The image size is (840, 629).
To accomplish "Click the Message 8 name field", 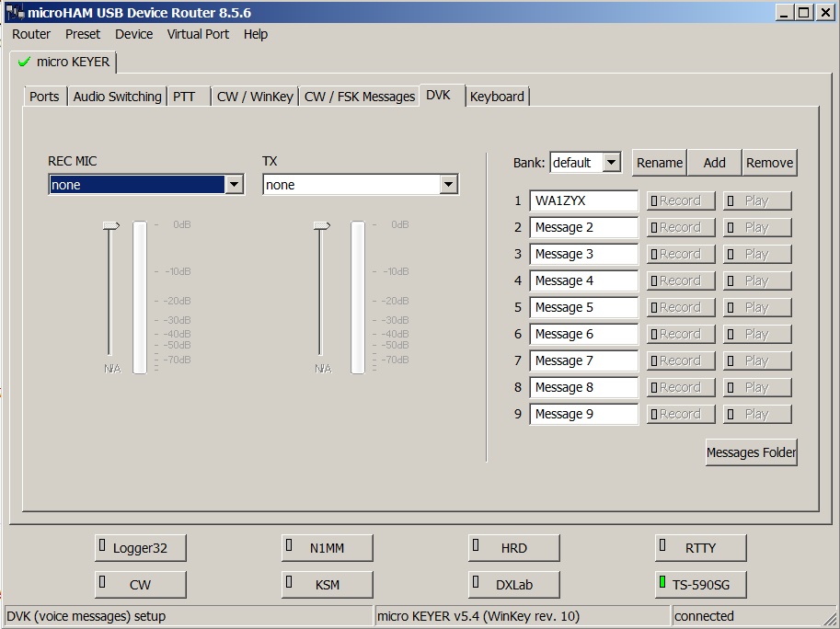I will [583, 387].
